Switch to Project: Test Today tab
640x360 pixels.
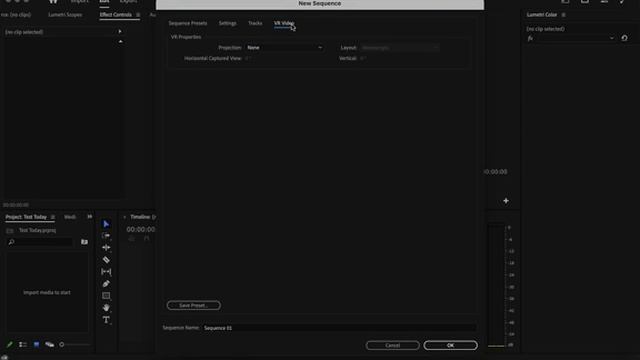click(26, 217)
